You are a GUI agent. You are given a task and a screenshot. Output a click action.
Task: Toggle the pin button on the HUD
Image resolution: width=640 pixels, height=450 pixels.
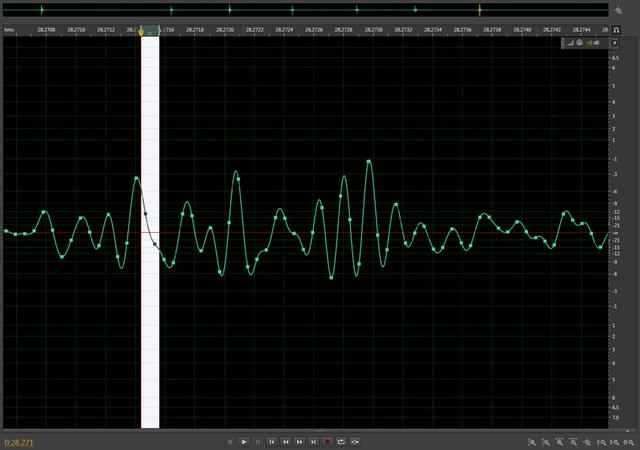(x=614, y=43)
